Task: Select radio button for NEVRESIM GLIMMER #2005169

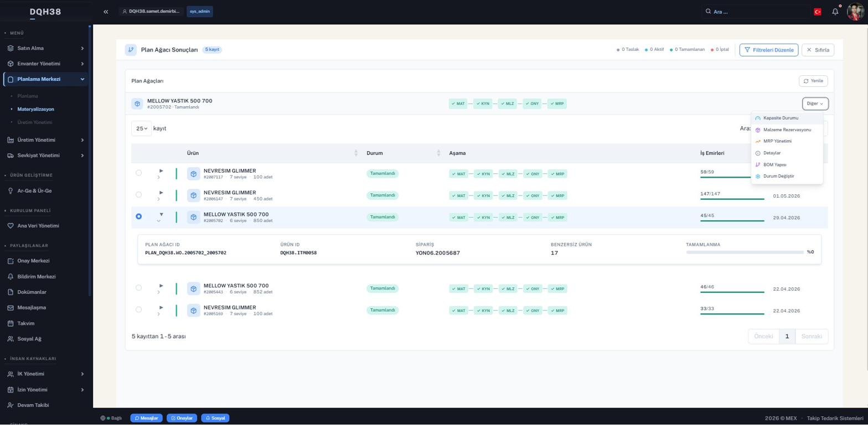Action: click(x=138, y=309)
